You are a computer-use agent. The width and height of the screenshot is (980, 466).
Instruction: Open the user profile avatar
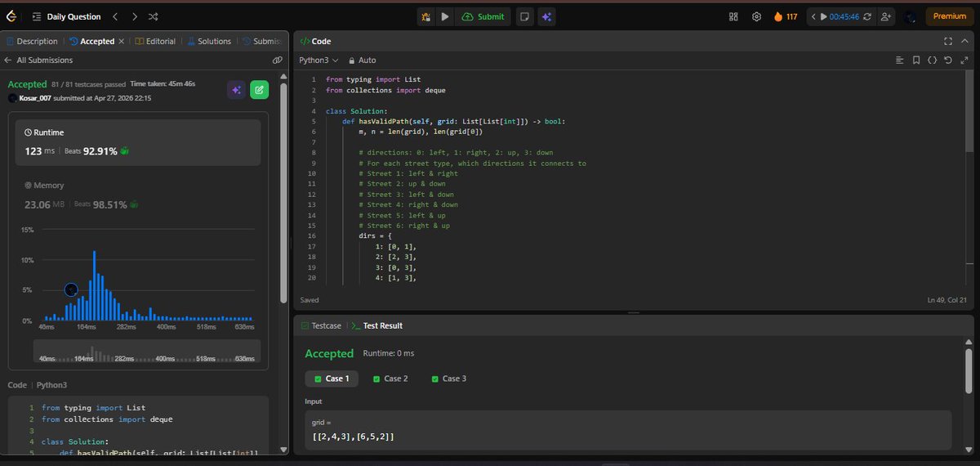911,16
